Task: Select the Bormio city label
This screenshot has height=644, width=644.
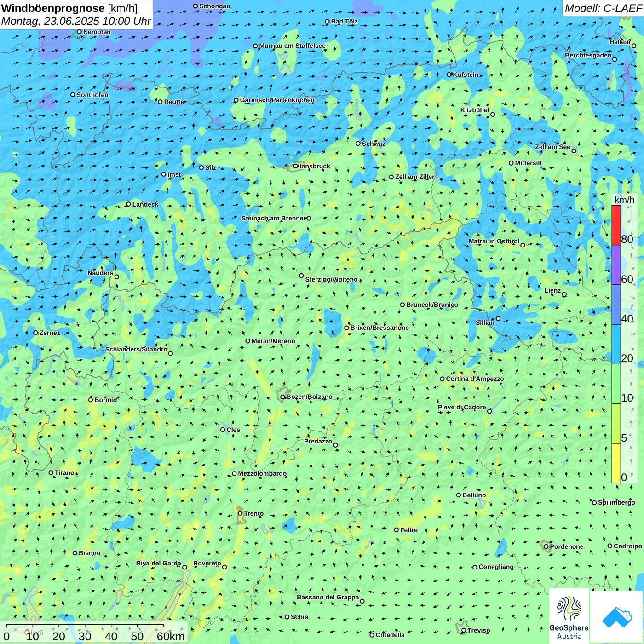Action: click(105, 400)
